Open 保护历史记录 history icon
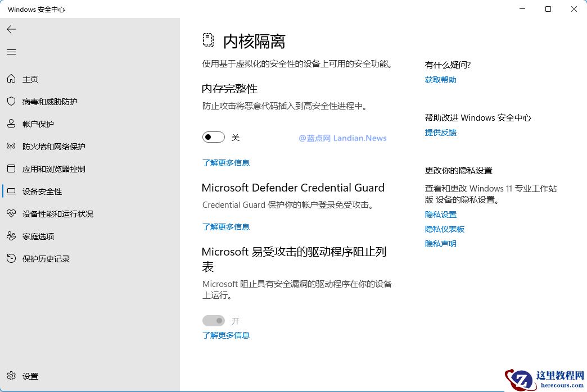The width and height of the screenshot is (587, 392). click(x=12, y=259)
